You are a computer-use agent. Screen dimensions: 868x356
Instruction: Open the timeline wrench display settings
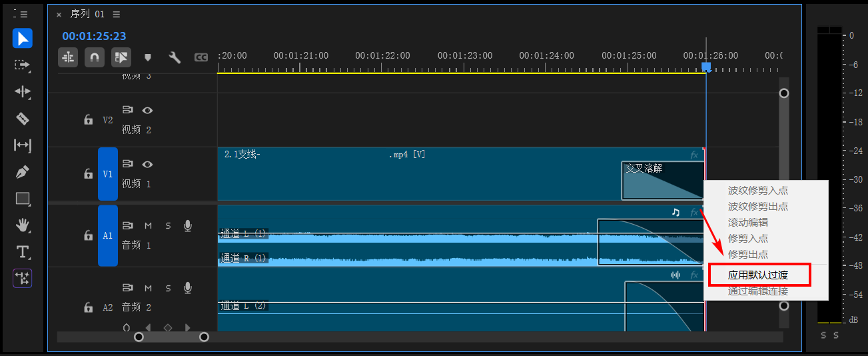tap(175, 57)
